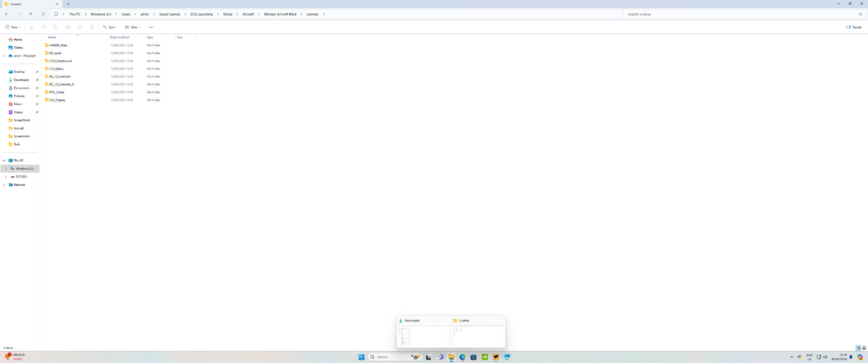Show hidden system tray icons
Image resolution: width=868 pixels, height=363 pixels.
792,357
